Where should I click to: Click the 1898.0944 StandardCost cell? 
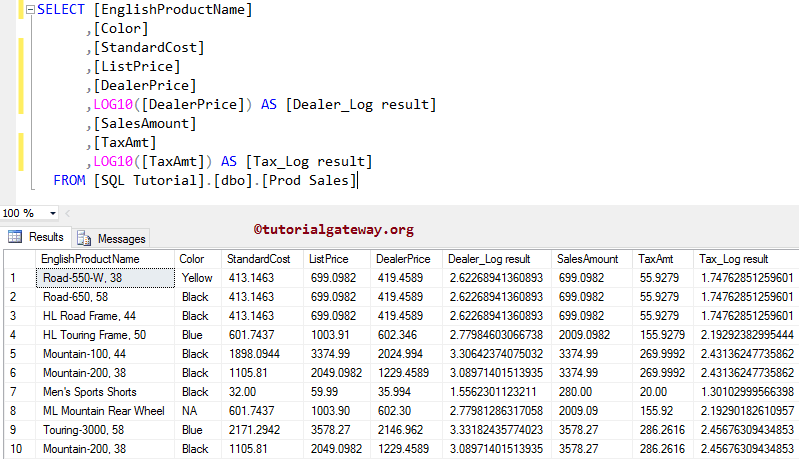(x=262, y=354)
